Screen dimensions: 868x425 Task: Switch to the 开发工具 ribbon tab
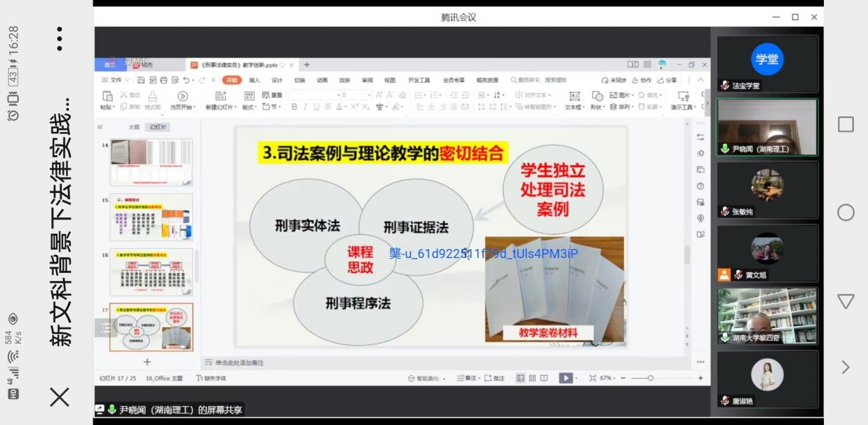[419, 80]
